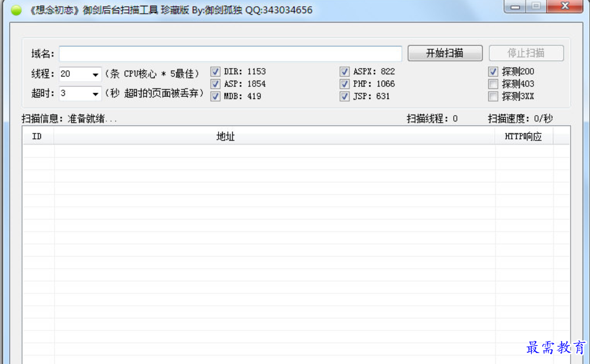Viewport: 590px width, 364px height.
Task: Click the 扫描线程: 0 status text
Action: coord(432,119)
